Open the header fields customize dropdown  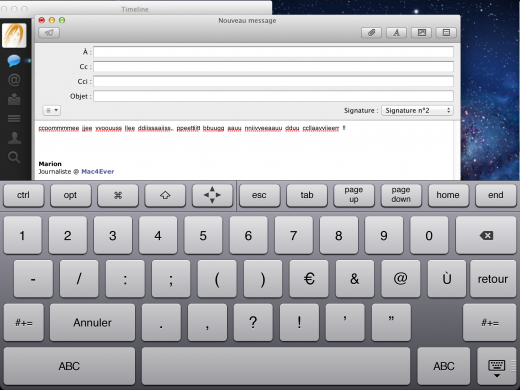point(52,110)
